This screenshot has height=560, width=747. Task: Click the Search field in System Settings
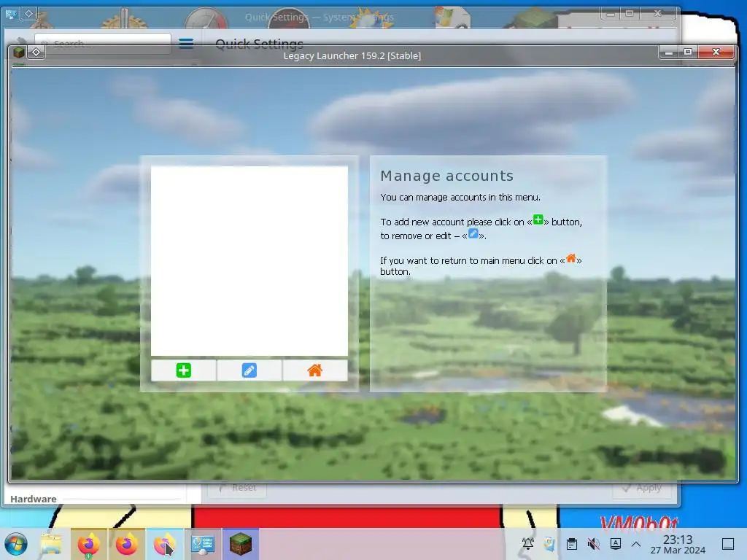102,43
